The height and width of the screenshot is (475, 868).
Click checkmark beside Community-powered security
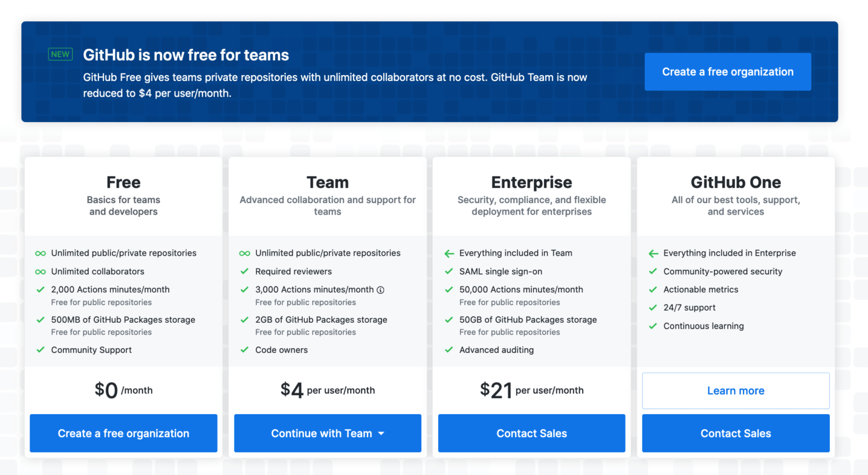tap(653, 271)
